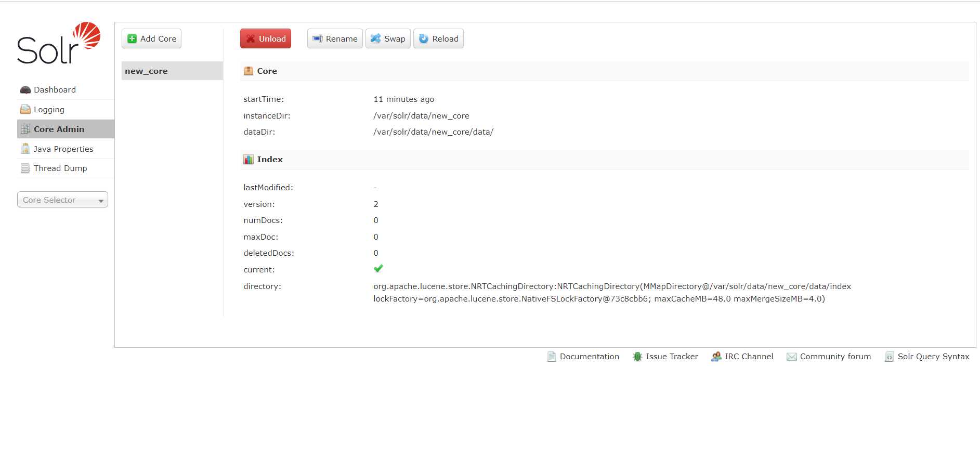Click the Issue Tracker bug icon
The height and width of the screenshot is (458, 980).
click(x=637, y=357)
